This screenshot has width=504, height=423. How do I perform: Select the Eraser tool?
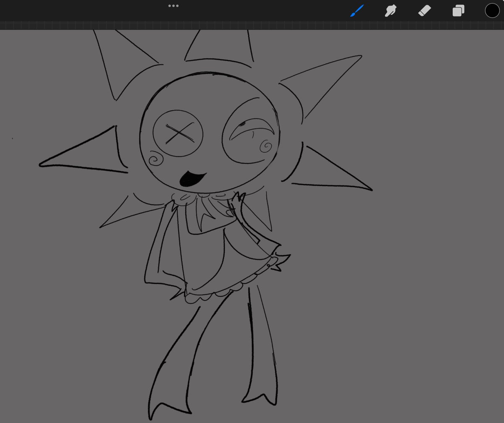pos(425,10)
